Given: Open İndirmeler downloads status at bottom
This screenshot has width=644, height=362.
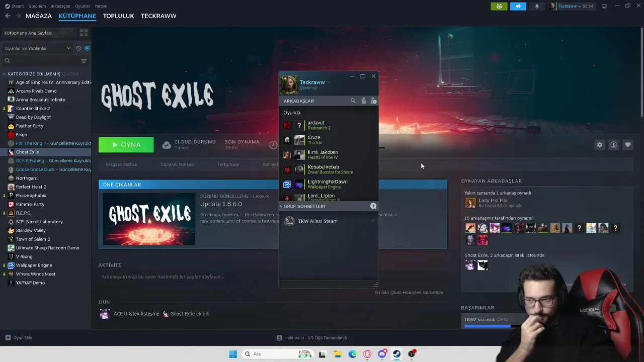Looking at the screenshot, I should 312,338.
